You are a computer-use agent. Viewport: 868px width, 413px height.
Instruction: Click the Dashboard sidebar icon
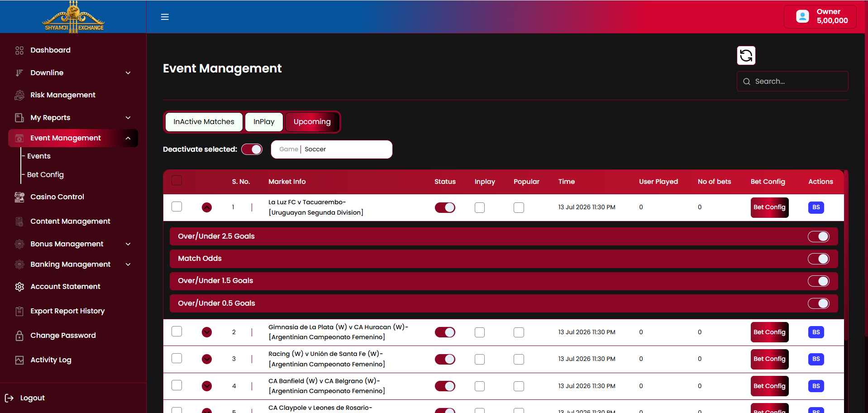coord(19,50)
